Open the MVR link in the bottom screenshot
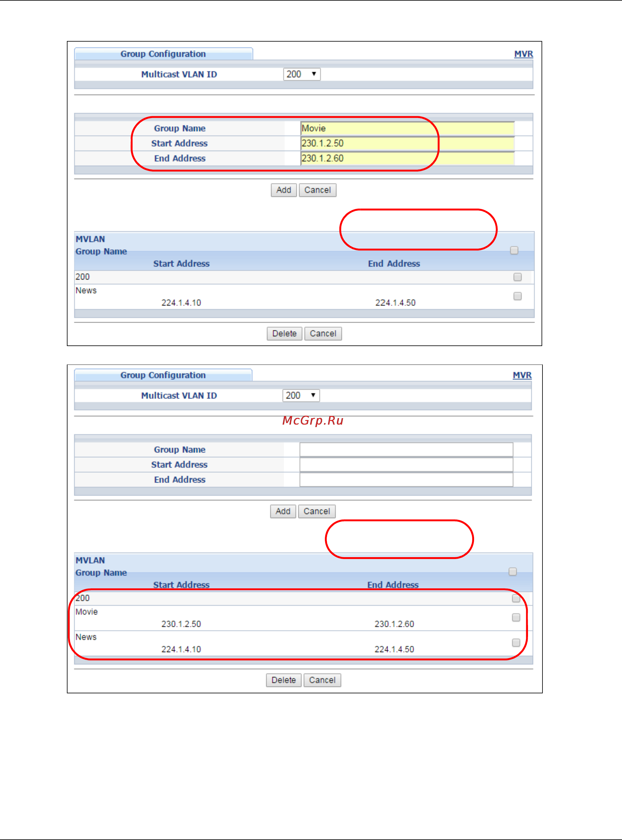 522,376
